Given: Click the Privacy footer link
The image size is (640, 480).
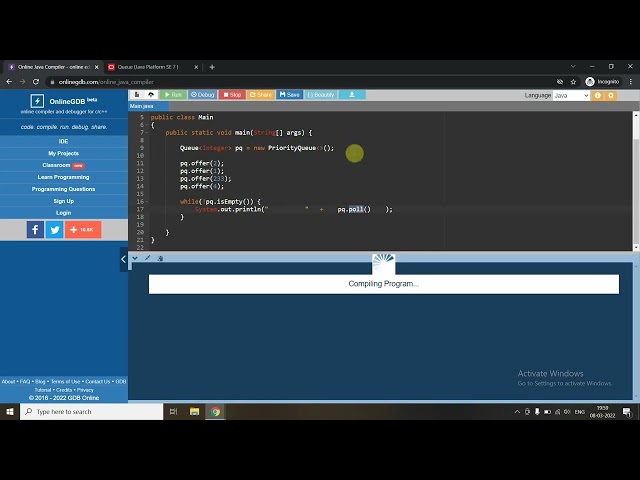Looking at the screenshot, I should 85,390.
